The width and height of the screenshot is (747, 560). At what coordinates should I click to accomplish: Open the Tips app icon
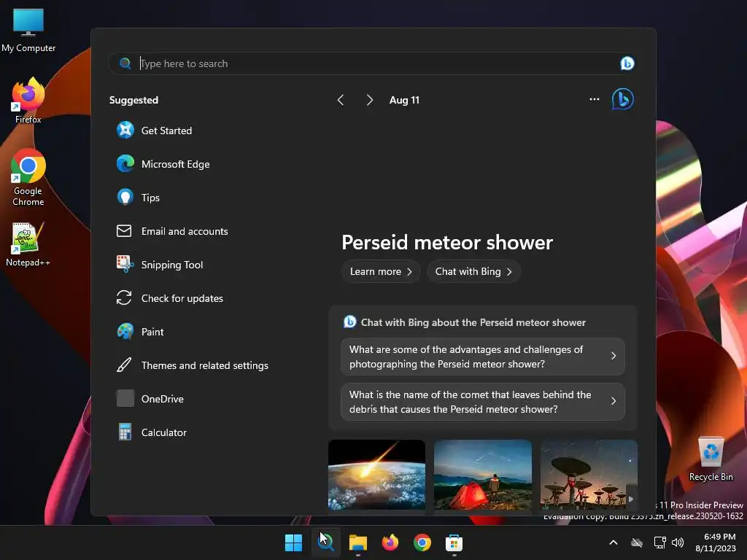point(125,197)
